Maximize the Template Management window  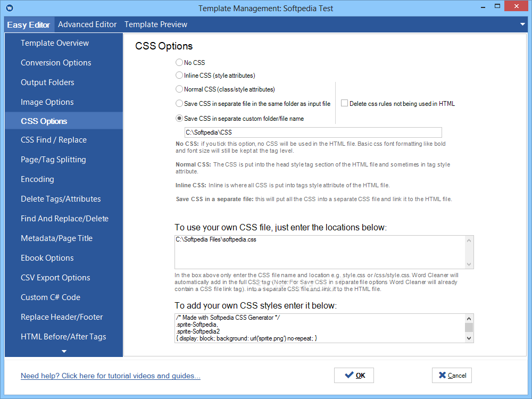[497, 6]
